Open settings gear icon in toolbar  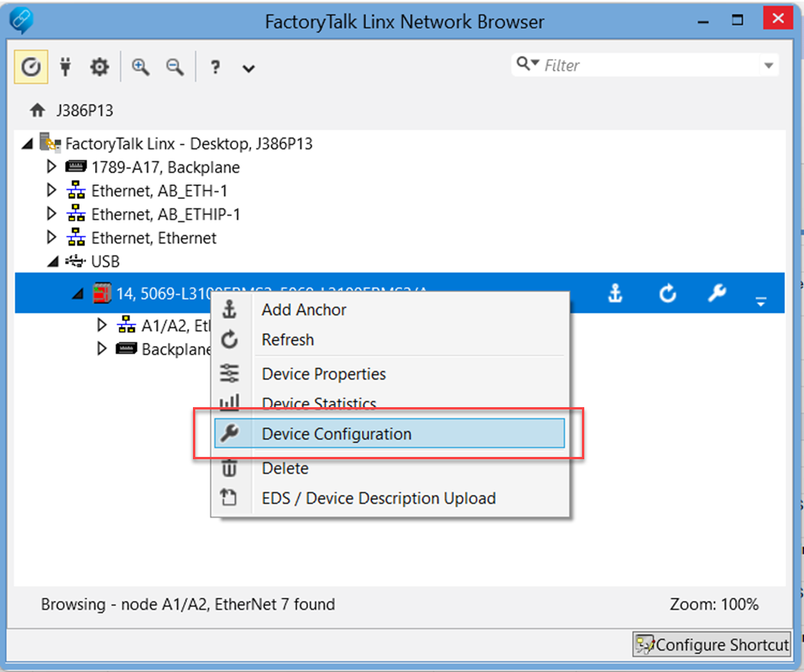tap(100, 67)
